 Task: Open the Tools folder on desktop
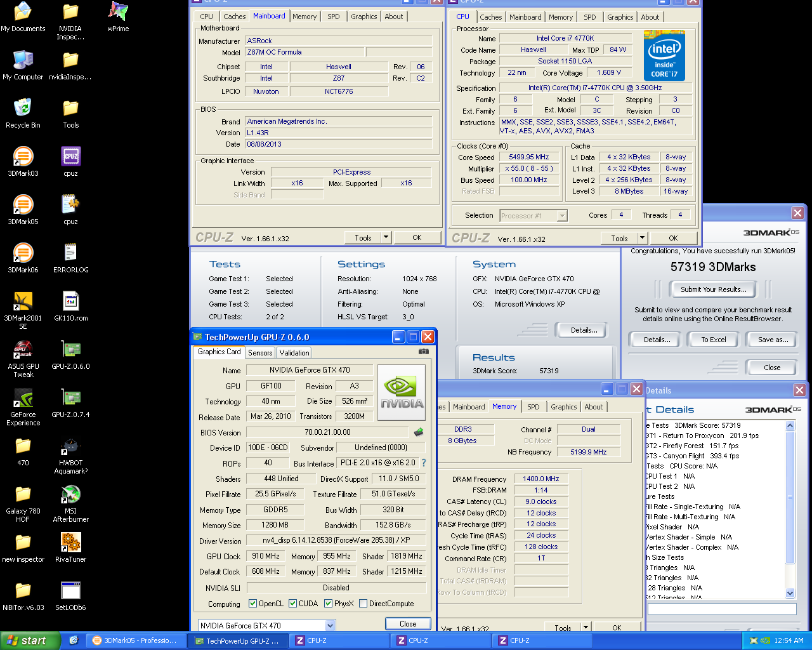point(70,112)
